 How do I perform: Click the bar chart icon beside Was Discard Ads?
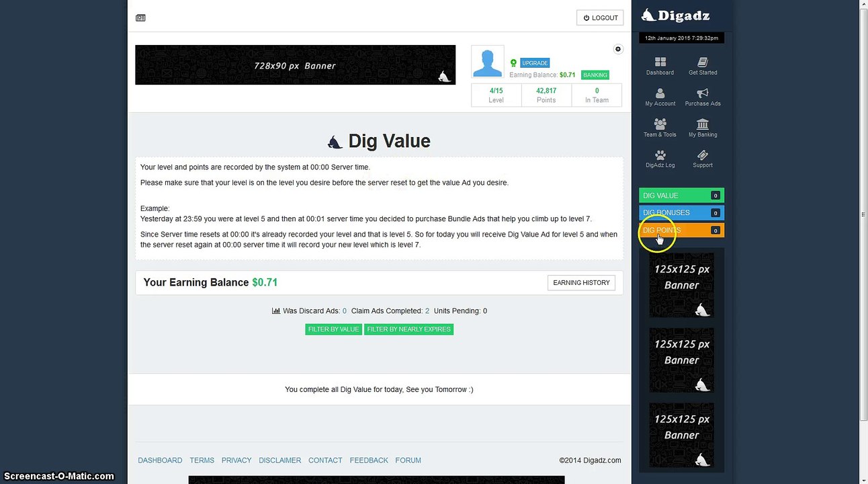coord(275,311)
